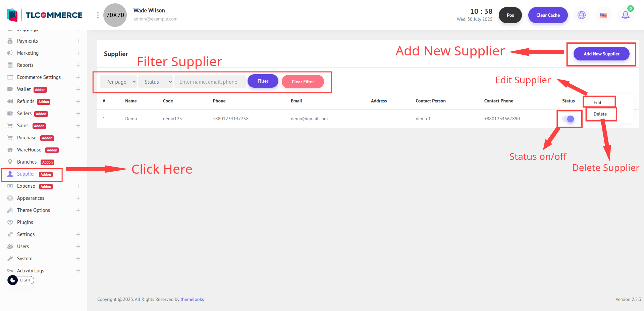644x311 pixels.
Task: Open the three-dot menu beside avatar
Action: (x=98, y=15)
